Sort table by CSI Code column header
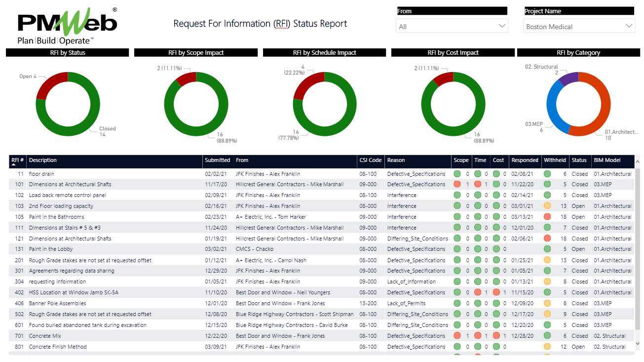This screenshot has width=644, height=362. pyautogui.click(x=371, y=160)
